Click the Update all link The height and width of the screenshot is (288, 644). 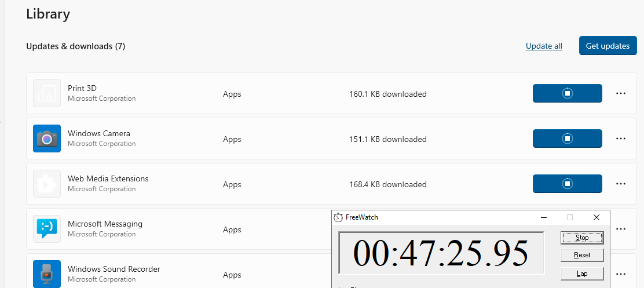tap(544, 46)
